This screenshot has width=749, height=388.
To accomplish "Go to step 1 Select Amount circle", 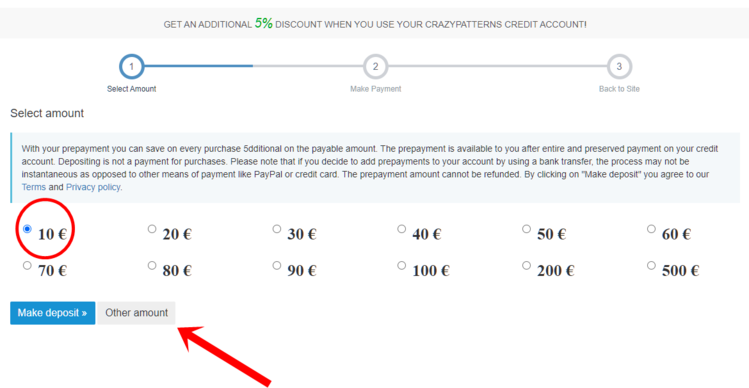I will click(x=131, y=66).
